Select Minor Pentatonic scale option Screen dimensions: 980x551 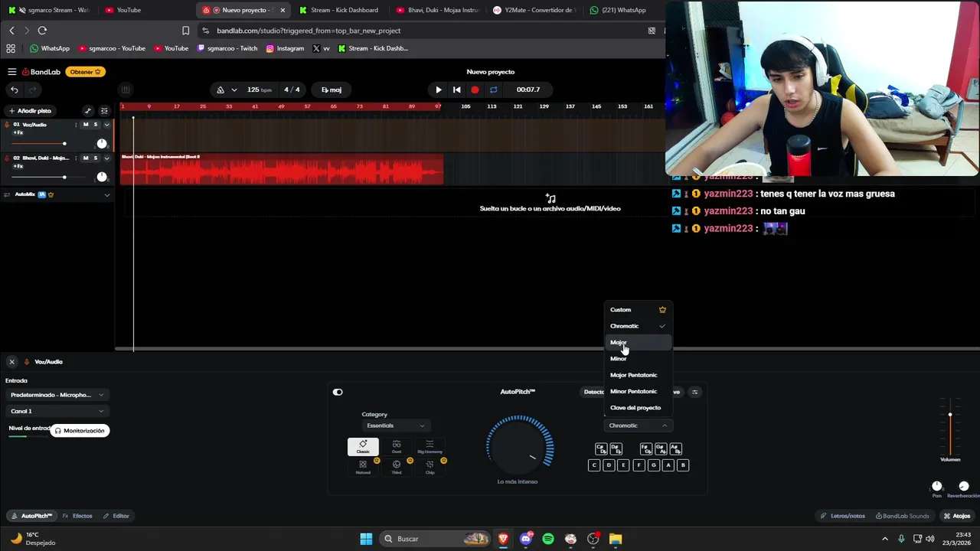coord(638,391)
